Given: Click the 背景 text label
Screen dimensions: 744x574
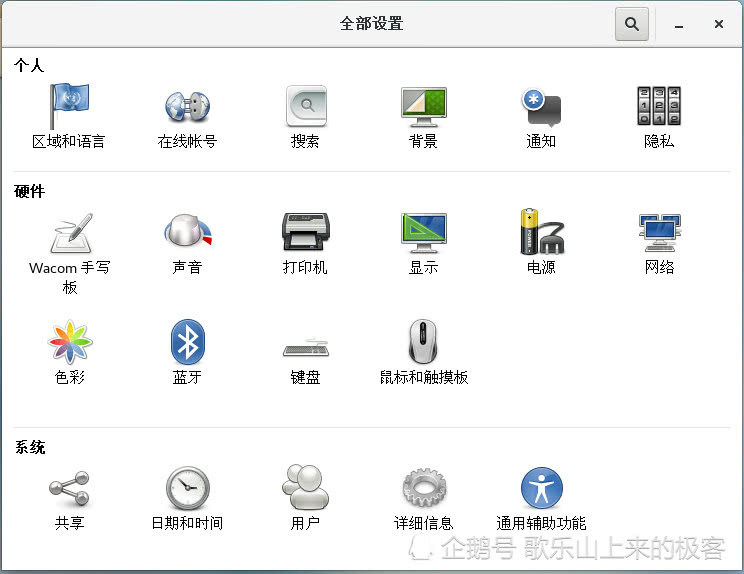Looking at the screenshot, I should click(x=423, y=141).
